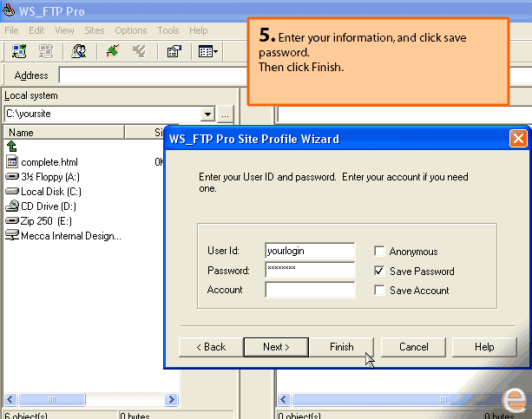Click the green up-folder arrow icon

pyautogui.click(x=11, y=147)
